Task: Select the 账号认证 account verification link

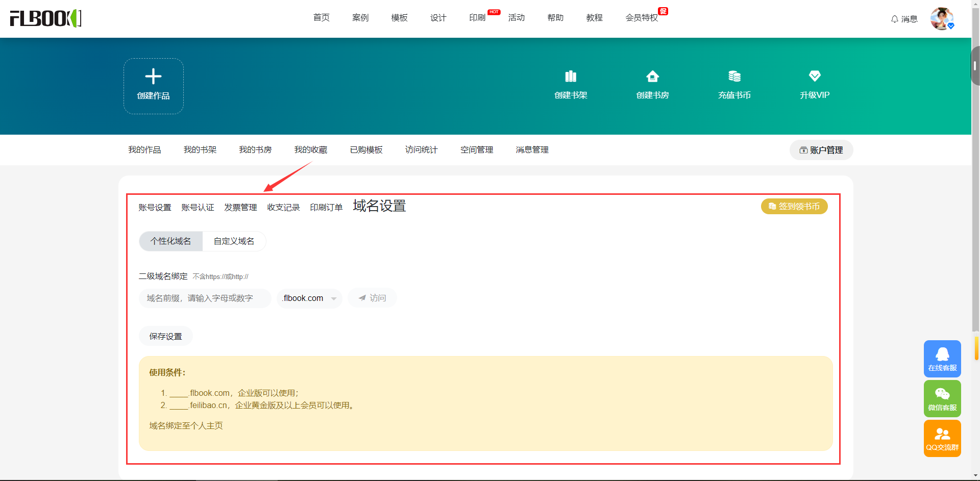Action: [x=198, y=208]
